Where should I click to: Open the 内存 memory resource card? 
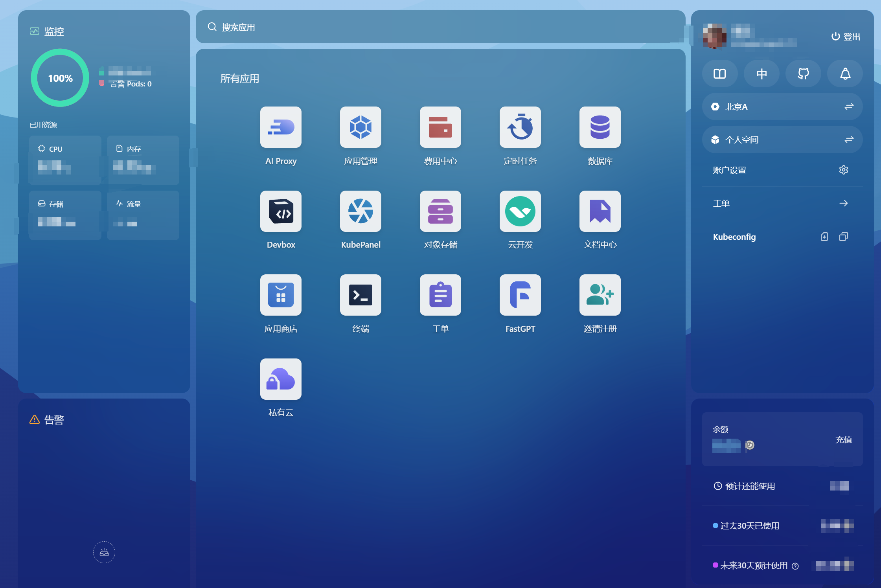coord(143,160)
